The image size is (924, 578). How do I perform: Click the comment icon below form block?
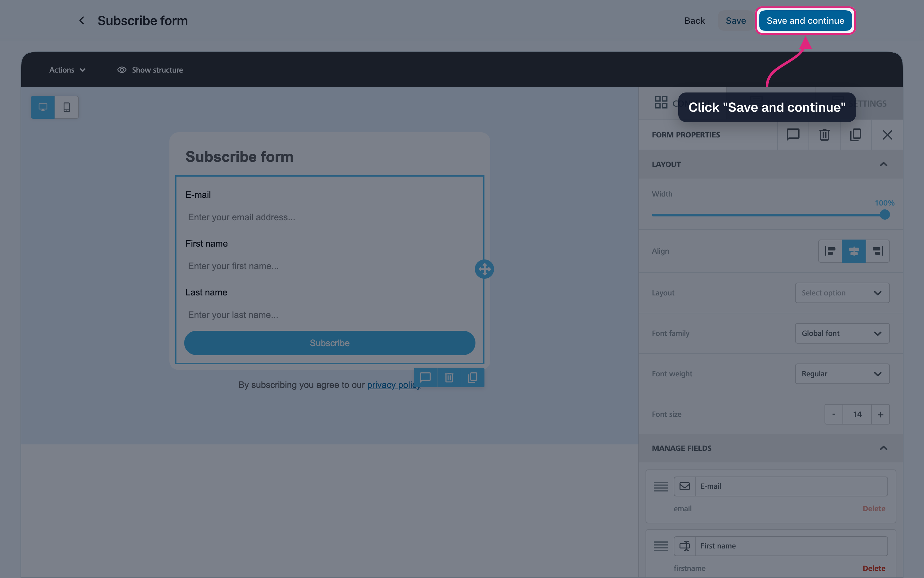pos(425,378)
